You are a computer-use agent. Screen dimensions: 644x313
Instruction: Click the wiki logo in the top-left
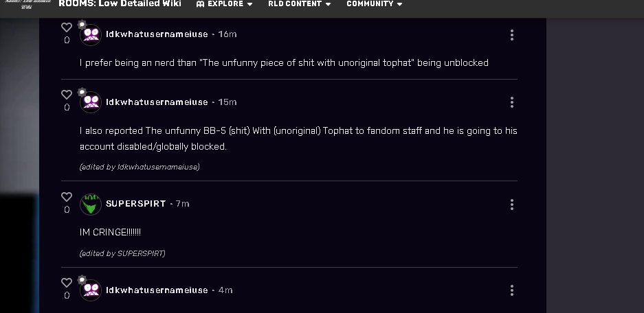(x=18, y=5)
